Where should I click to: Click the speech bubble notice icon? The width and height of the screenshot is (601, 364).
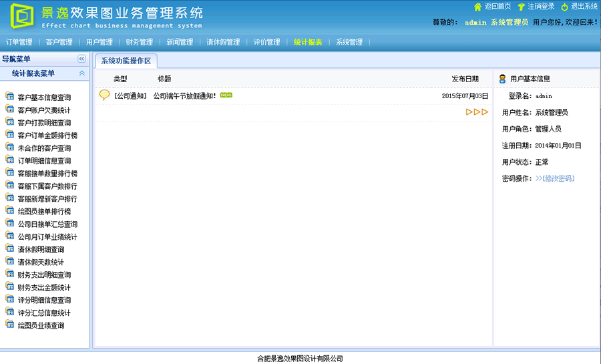[104, 95]
